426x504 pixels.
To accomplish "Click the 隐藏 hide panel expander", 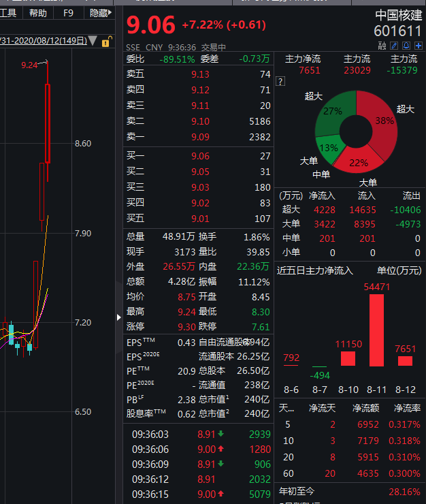I will (x=98, y=12).
